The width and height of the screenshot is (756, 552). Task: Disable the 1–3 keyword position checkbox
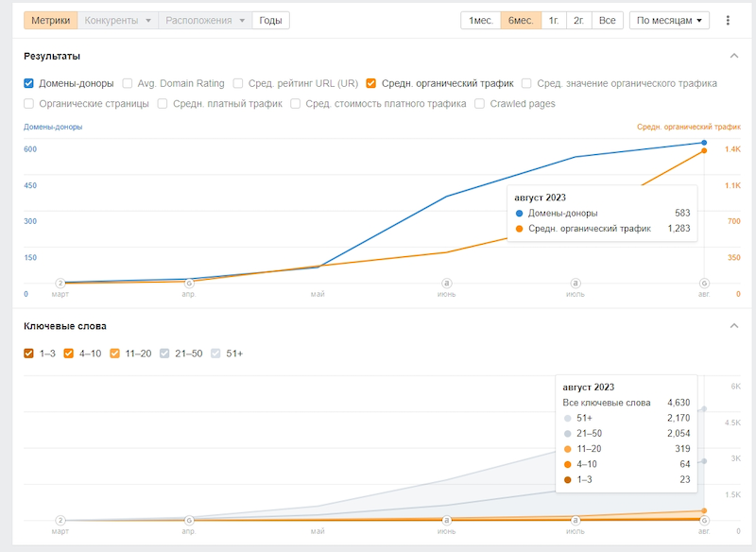[x=29, y=354]
